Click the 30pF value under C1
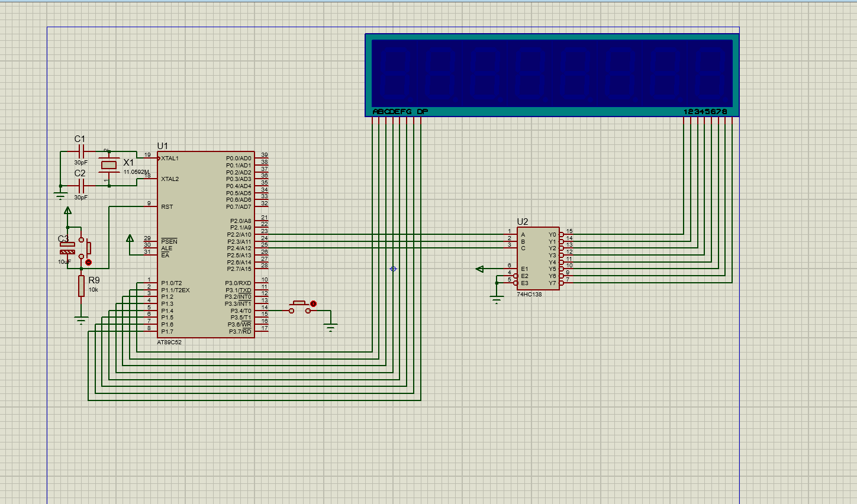This screenshot has height=504, width=857. click(x=80, y=163)
